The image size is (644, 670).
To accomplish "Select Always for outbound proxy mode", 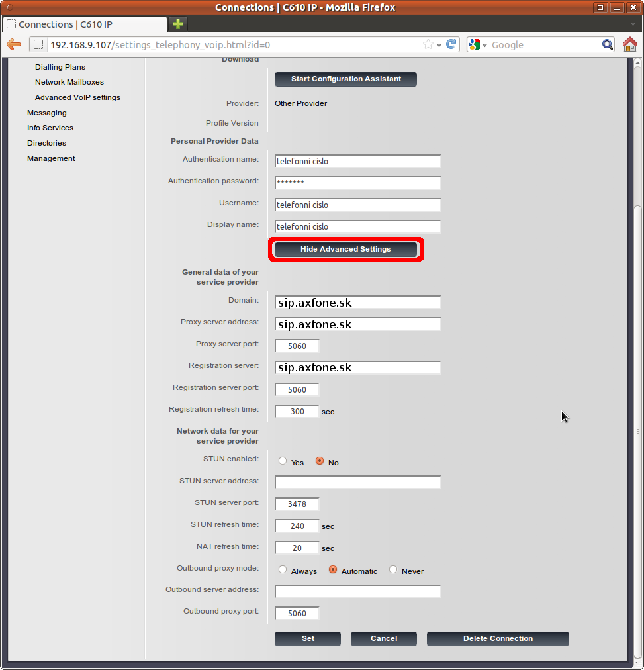I will coord(283,570).
